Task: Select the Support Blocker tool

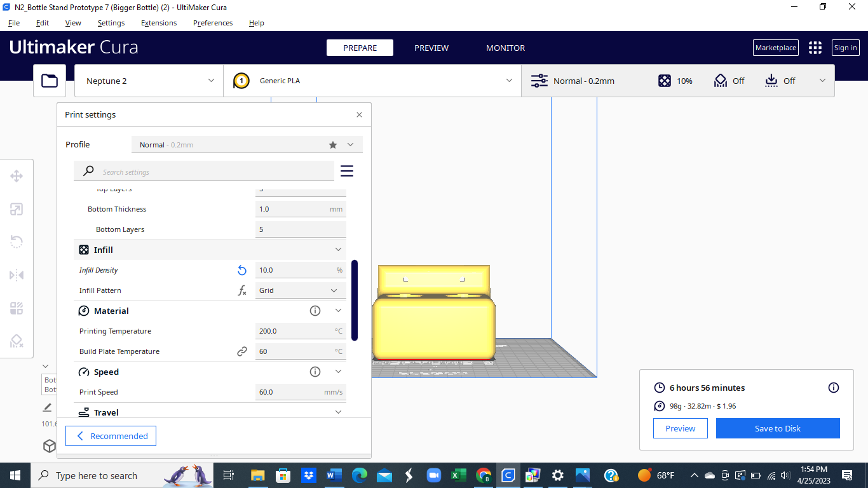Action: pos(17,341)
